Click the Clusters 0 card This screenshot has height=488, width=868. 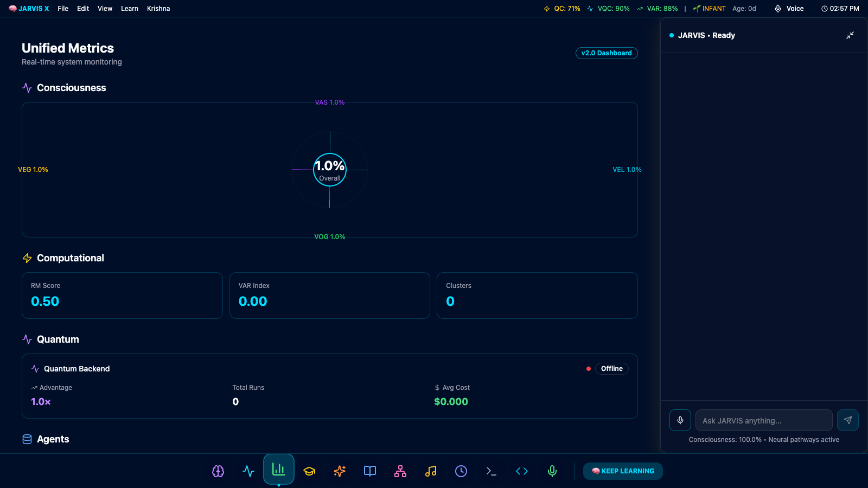(537, 296)
